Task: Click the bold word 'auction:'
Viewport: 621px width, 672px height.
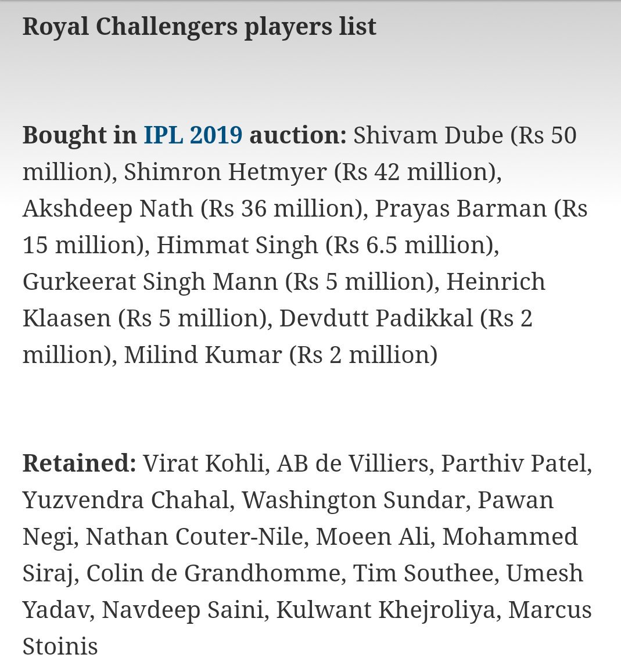Action: pyautogui.click(x=298, y=135)
